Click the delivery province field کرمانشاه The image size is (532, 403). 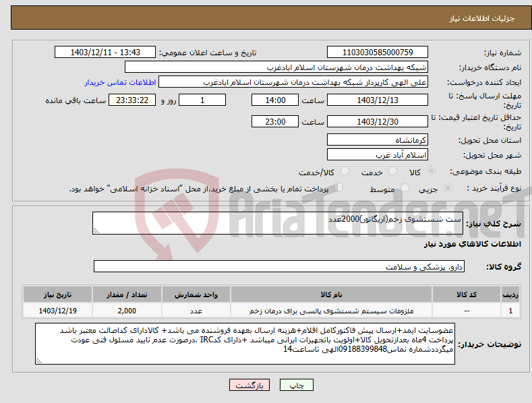378,139
